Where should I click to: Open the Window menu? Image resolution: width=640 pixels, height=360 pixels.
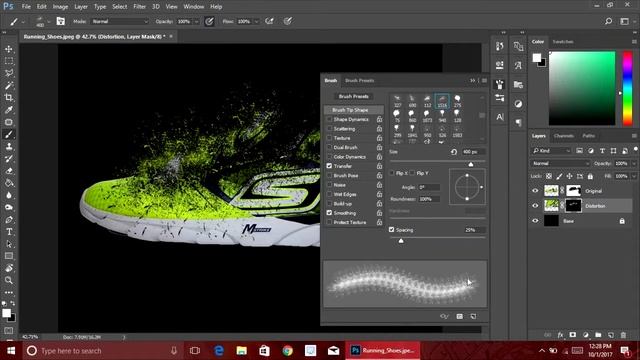(x=193, y=7)
